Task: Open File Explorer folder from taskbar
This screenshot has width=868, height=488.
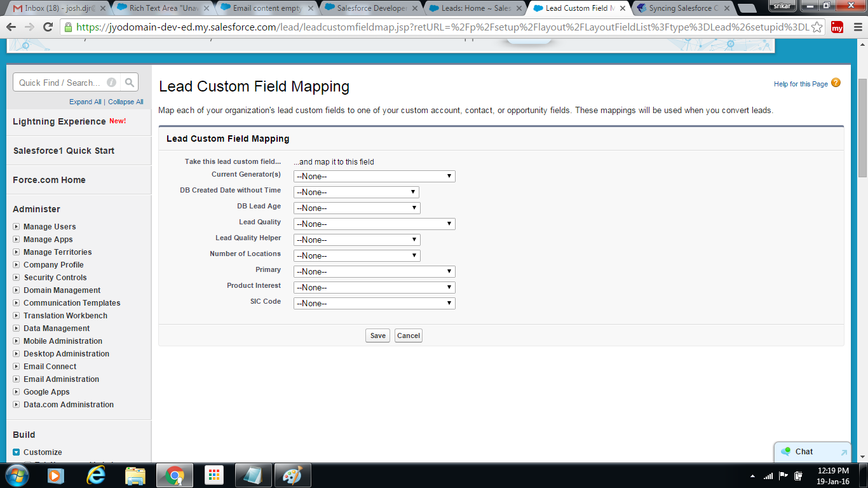Action: point(135,475)
